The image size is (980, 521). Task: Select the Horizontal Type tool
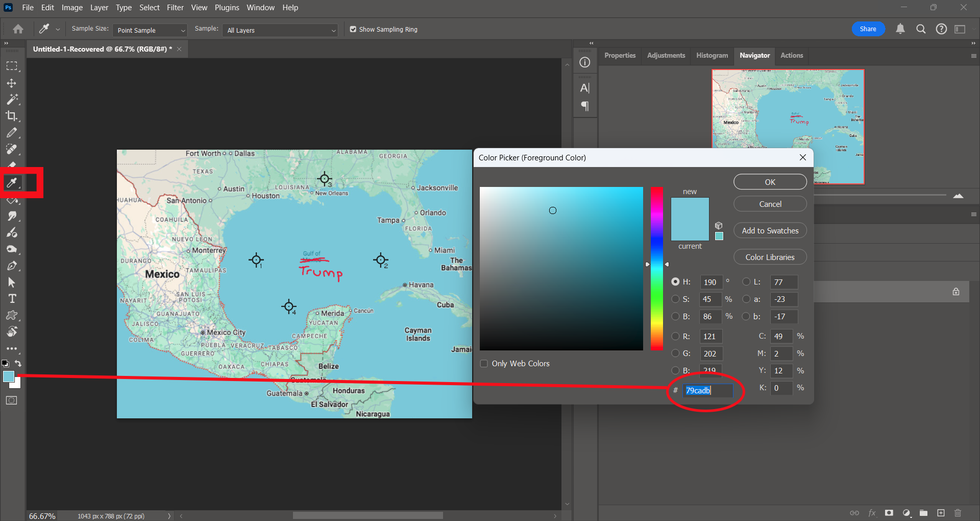tap(13, 298)
